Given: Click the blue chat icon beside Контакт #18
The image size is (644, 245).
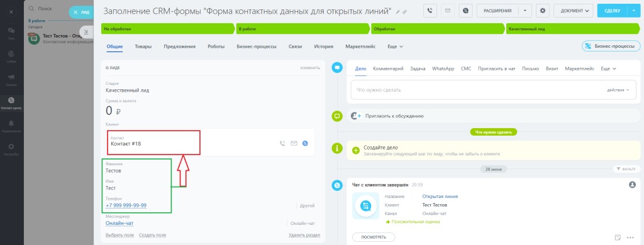Looking at the screenshot, I should tap(305, 143).
